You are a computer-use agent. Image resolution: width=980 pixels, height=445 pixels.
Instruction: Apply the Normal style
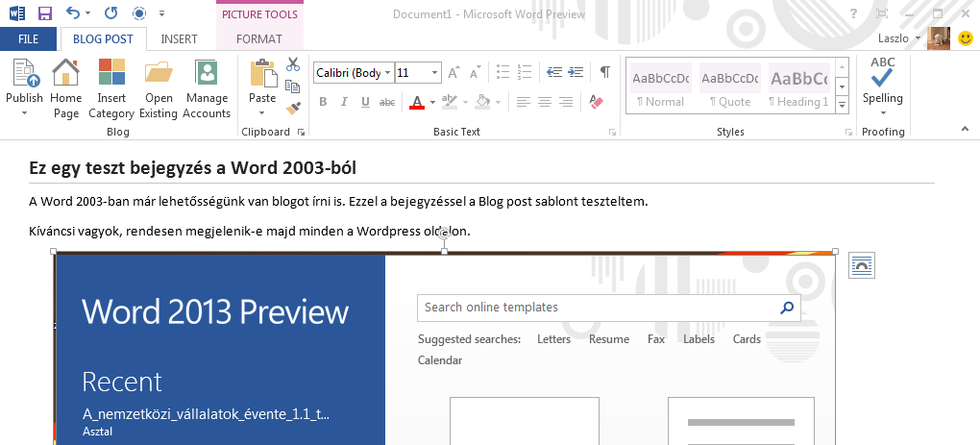pyautogui.click(x=661, y=86)
